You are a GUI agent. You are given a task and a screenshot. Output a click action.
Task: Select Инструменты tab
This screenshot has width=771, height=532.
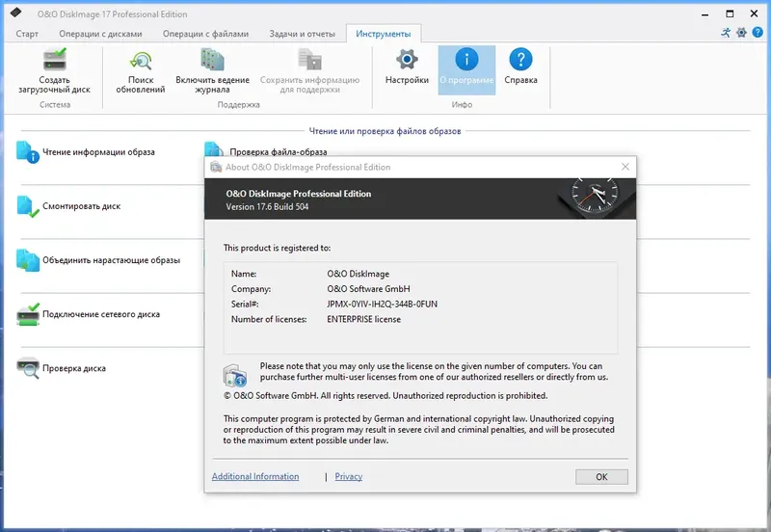[383, 34]
